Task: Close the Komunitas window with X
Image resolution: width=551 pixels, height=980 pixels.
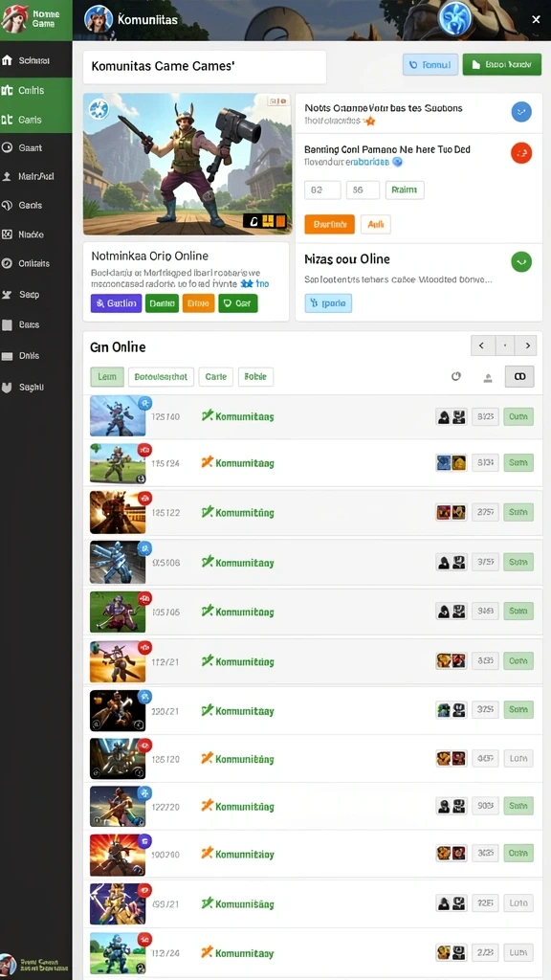Action: coord(536,20)
